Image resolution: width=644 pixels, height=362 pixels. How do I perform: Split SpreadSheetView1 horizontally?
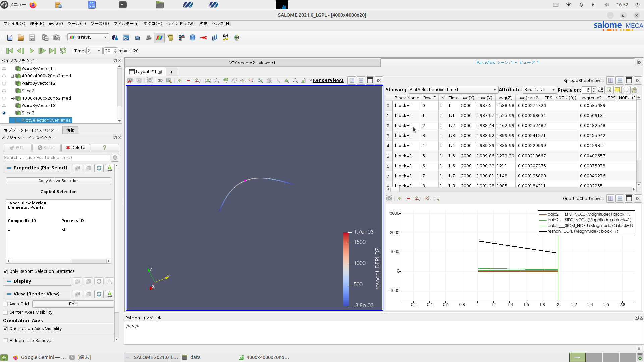coord(611,81)
